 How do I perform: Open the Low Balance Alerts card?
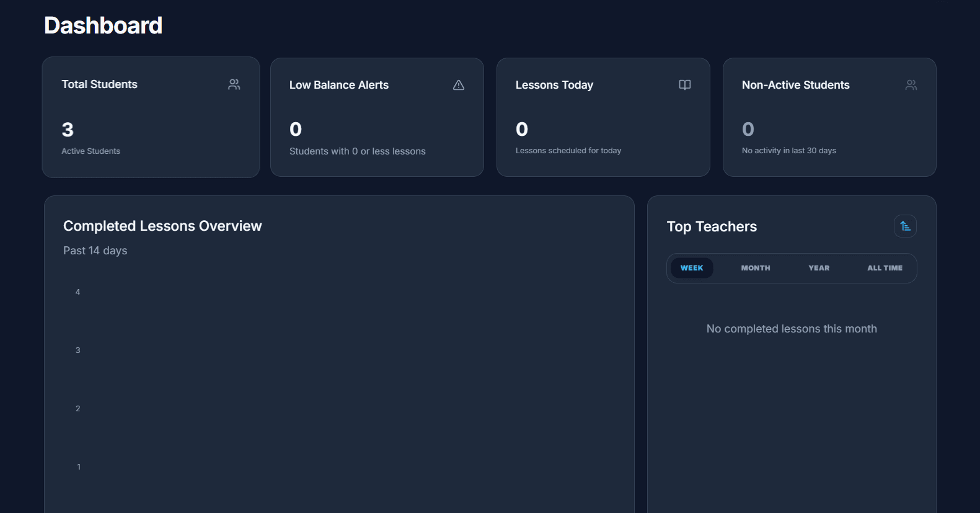(377, 117)
